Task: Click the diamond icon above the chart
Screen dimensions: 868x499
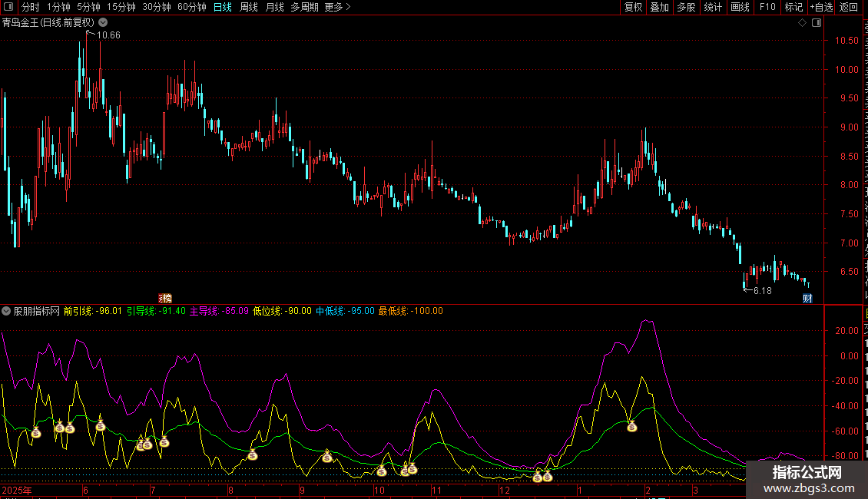Action: 802,23
